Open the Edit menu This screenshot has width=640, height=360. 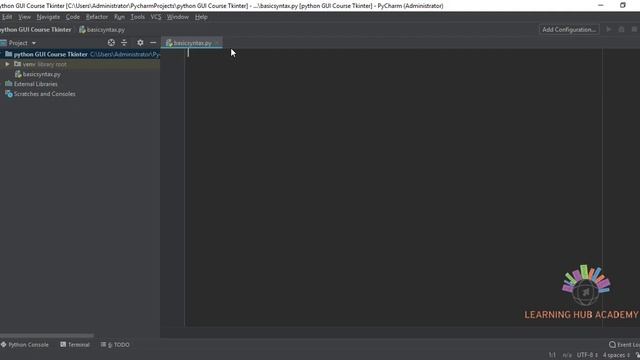point(7,17)
